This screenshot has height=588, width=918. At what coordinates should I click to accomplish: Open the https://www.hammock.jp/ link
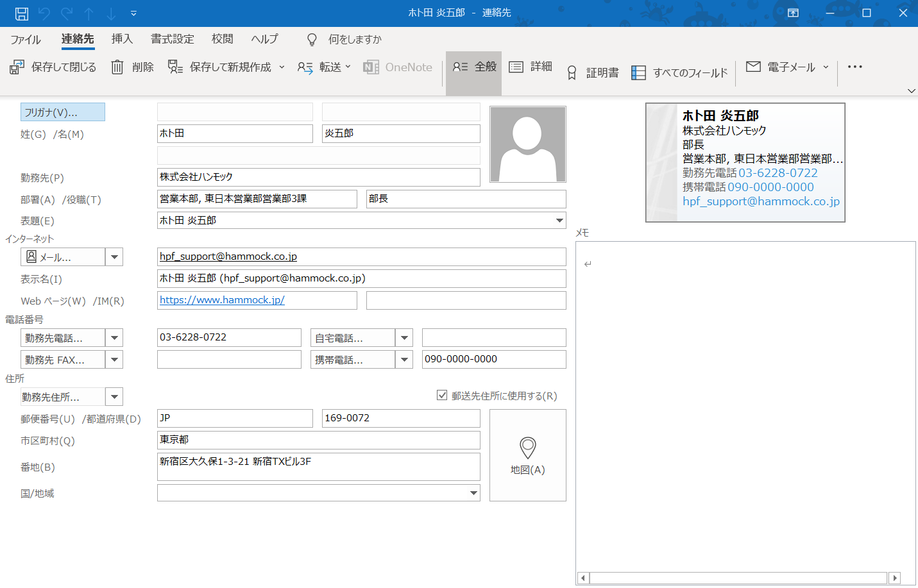(222, 300)
